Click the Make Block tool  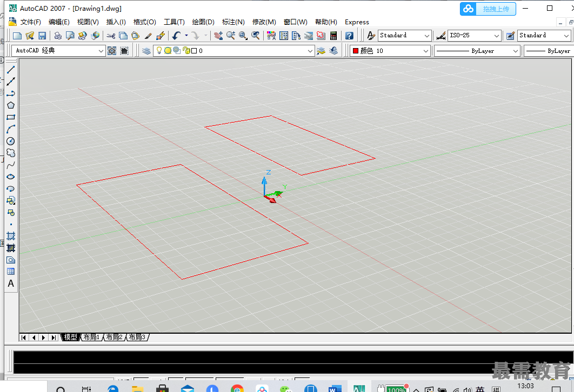[11, 212]
